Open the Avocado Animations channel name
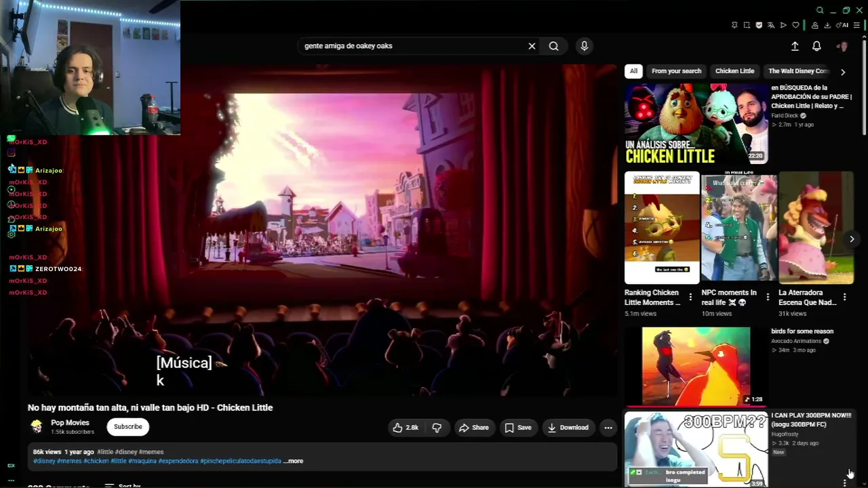This screenshot has height=488, width=868. pyautogui.click(x=796, y=341)
